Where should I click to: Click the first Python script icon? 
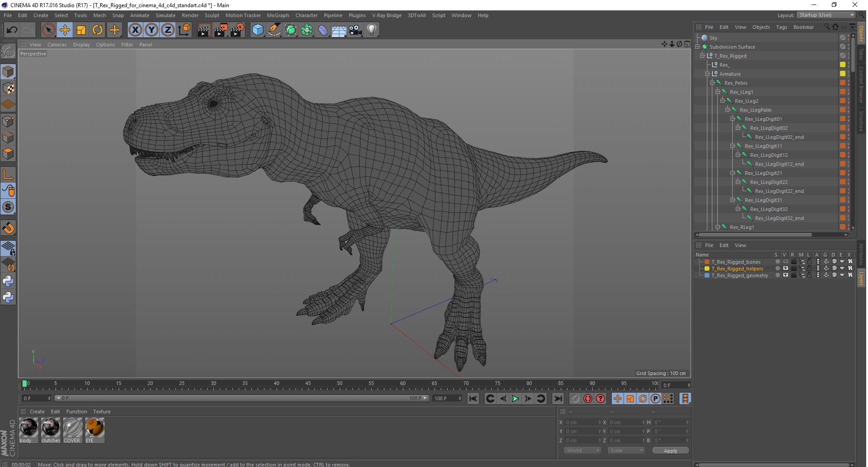8,281
